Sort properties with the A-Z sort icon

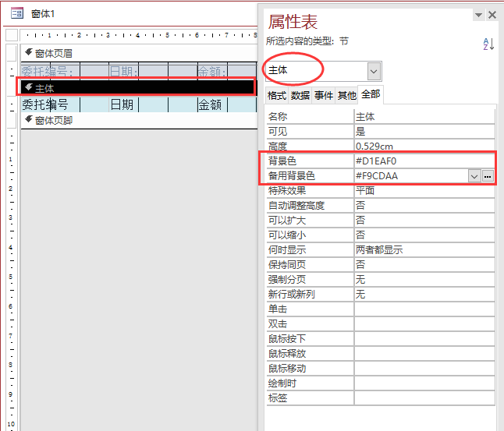click(x=488, y=44)
